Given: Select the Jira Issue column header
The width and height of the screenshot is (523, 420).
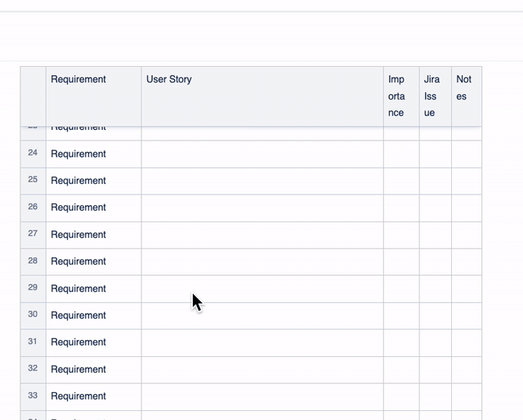Looking at the screenshot, I should pyautogui.click(x=436, y=96).
